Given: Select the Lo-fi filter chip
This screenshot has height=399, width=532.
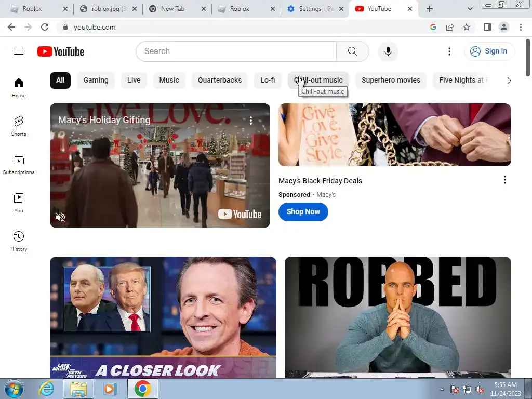Looking at the screenshot, I should coord(268,81).
